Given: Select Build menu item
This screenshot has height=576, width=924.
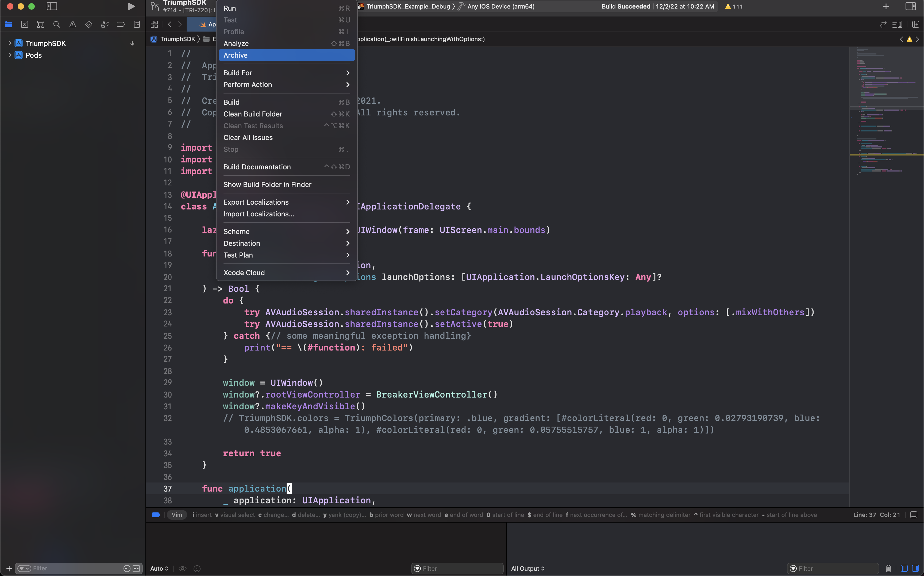Looking at the screenshot, I should [x=287, y=102].
